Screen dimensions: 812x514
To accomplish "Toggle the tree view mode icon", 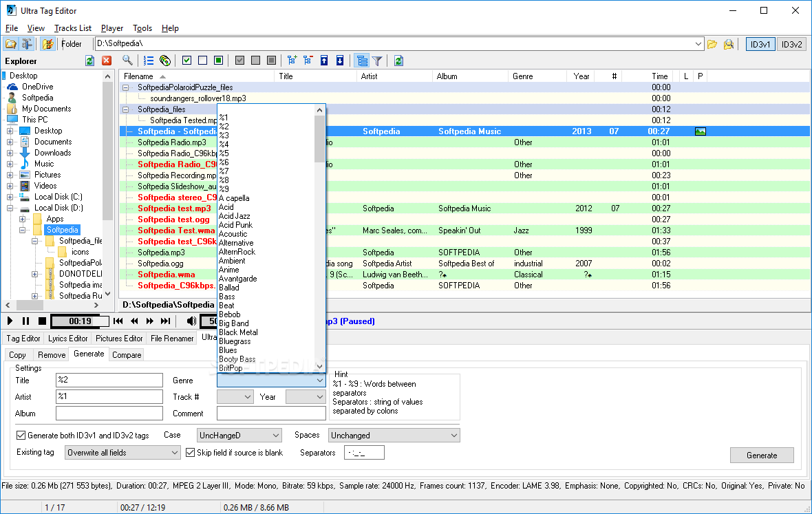I will pos(362,61).
